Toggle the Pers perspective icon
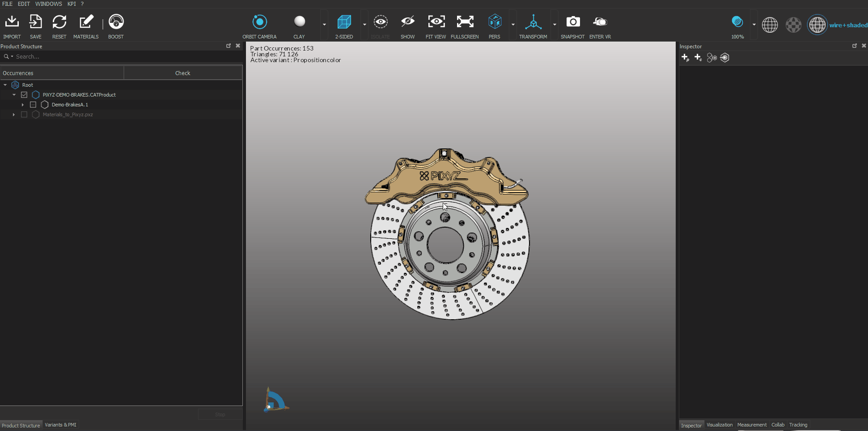 click(495, 22)
